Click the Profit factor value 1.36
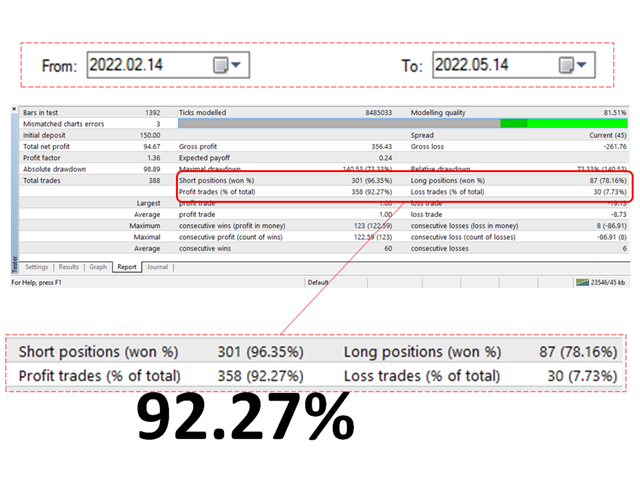 point(154,158)
